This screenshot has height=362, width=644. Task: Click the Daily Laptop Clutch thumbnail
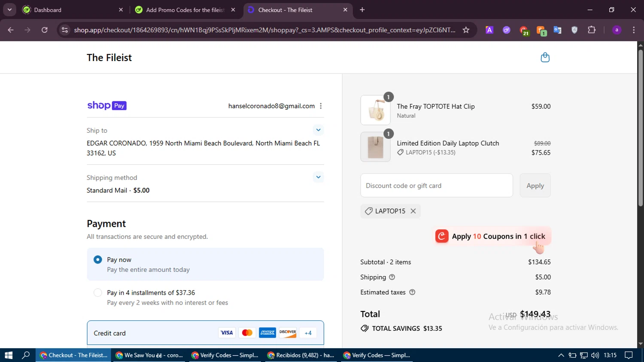(376, 147)
